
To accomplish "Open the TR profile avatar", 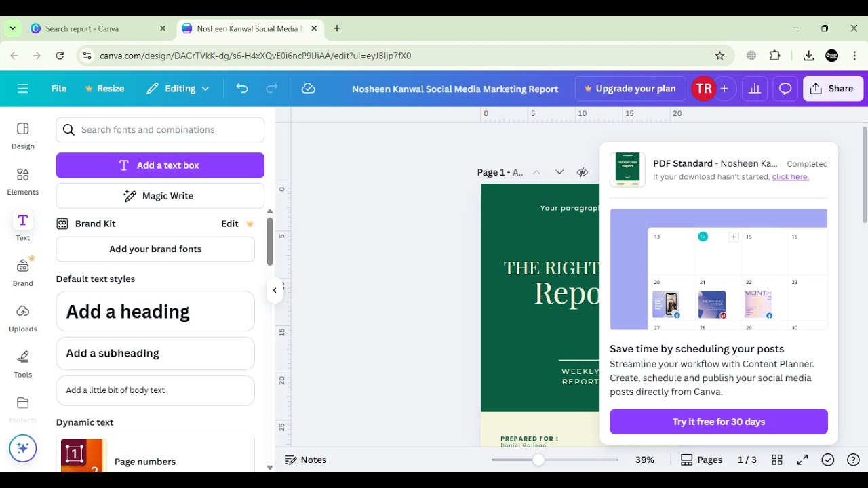I will click(704, 89).
